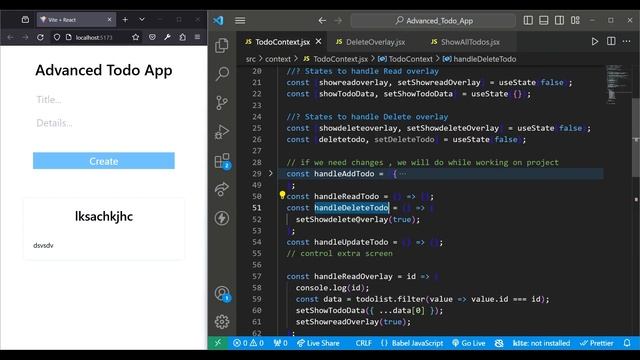Open notifications bell in status bar

(627, 343)
